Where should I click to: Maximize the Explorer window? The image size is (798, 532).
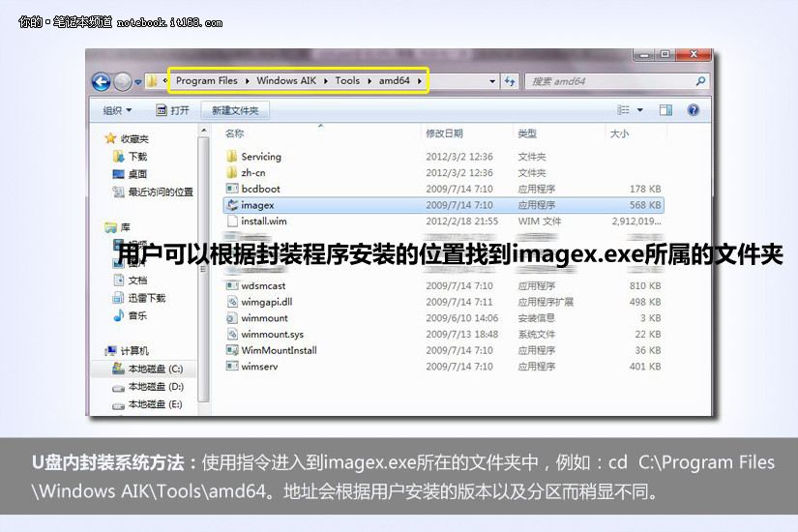coord(665,54)
